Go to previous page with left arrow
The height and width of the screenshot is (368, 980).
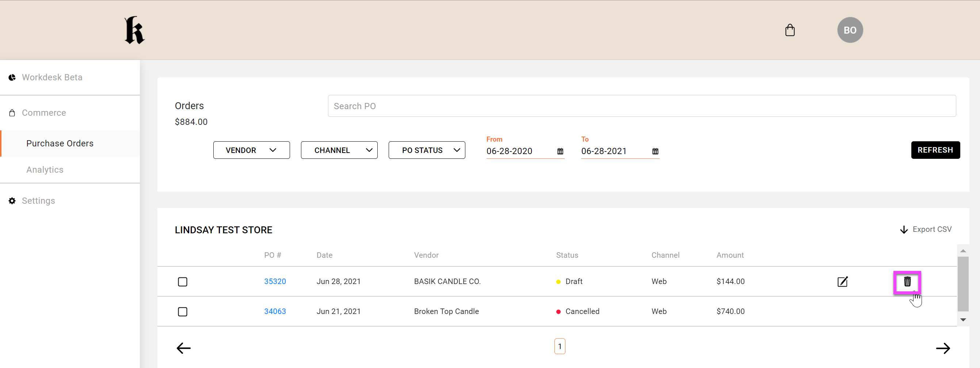point(183,348)
